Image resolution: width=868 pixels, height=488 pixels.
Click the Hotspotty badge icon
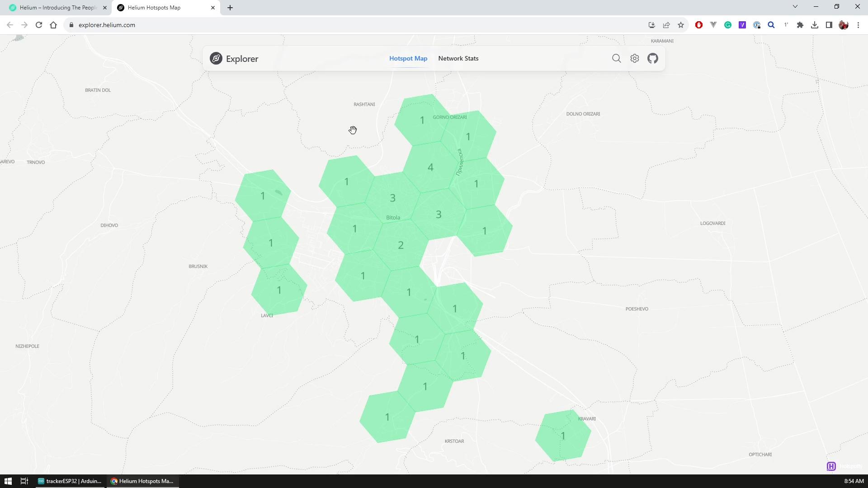coord(831,466)
